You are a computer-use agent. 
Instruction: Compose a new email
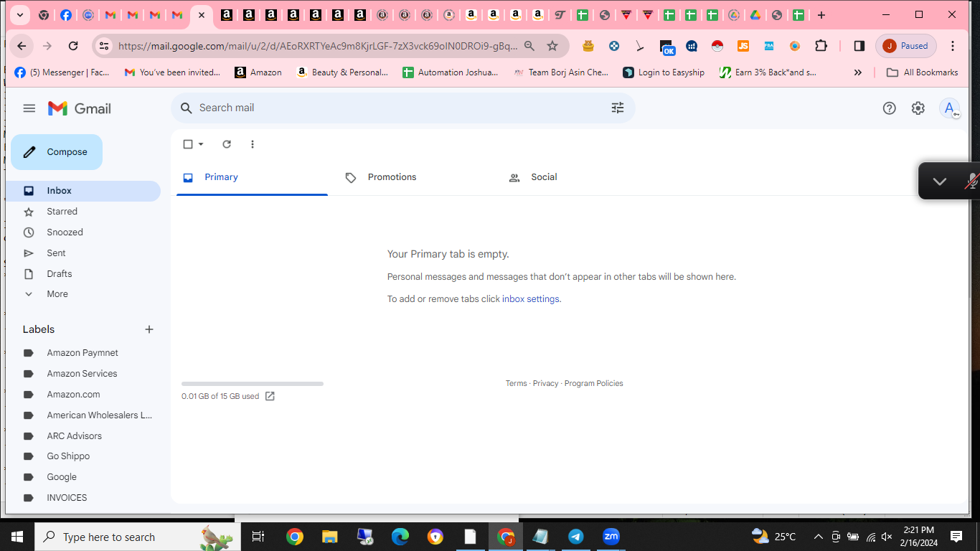(57, 152)
